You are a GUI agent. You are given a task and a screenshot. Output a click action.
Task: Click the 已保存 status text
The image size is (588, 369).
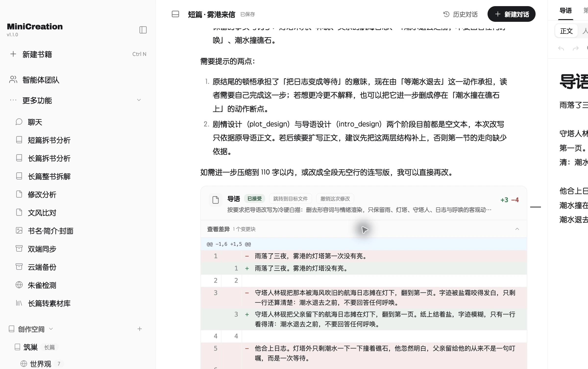pyautogui.click(x=248, y=14)
